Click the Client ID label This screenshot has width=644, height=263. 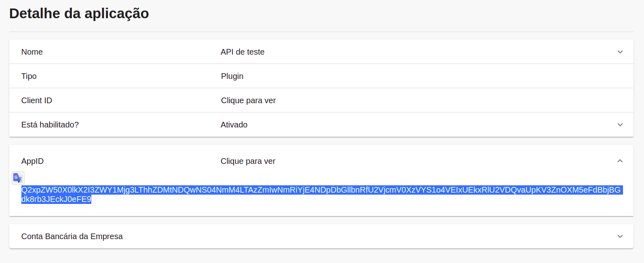[x=37, y=100]
